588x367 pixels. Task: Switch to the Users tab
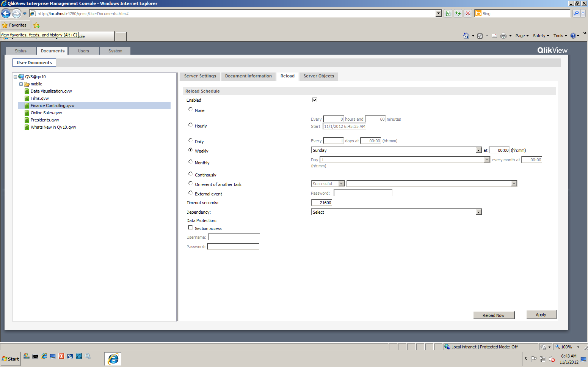(84, 51)
